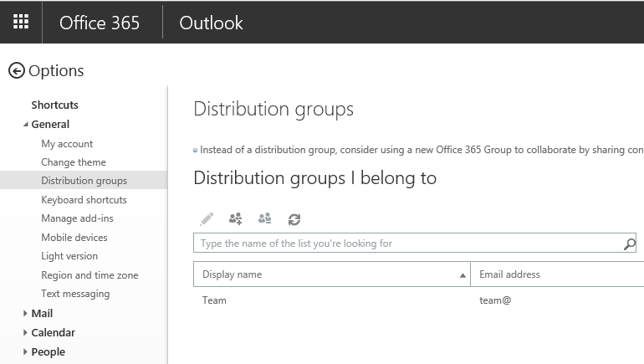
Task: Select Change theme option
Action: 74,162
